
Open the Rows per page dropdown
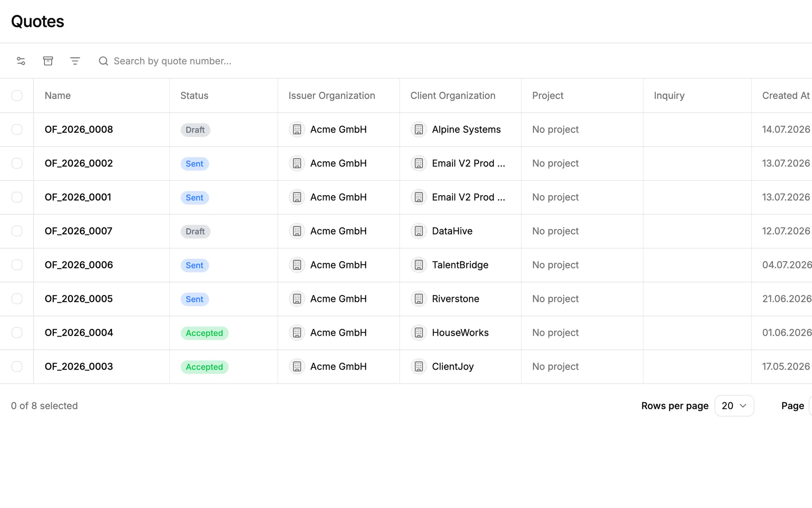point(734,406)
